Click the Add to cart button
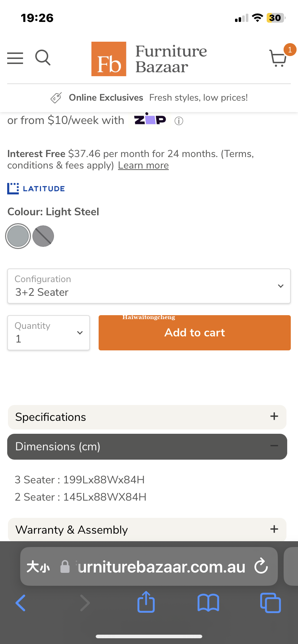The height and width of the screenshot is (644, 298). click(x=195, y=333)
